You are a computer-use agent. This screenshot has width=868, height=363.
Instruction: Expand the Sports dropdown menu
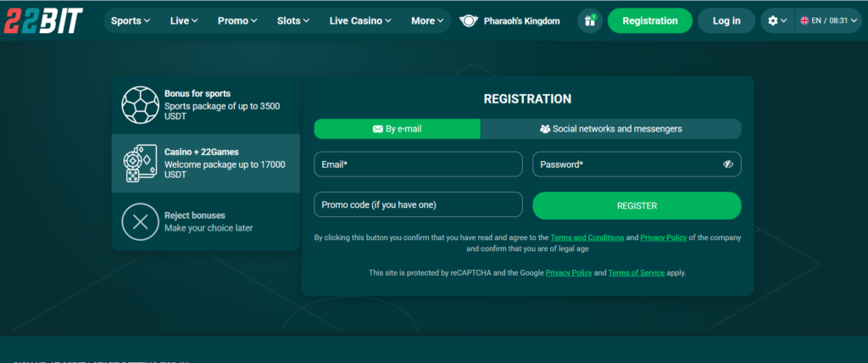pos(131,21)
